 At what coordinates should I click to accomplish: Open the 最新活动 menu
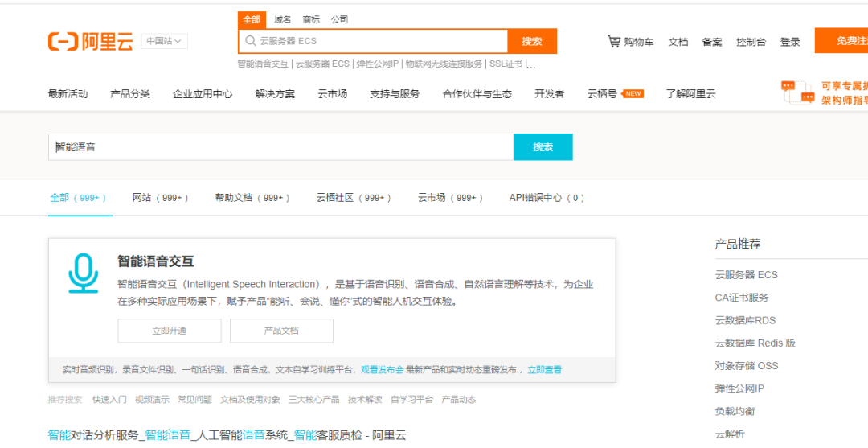(68, 94)
